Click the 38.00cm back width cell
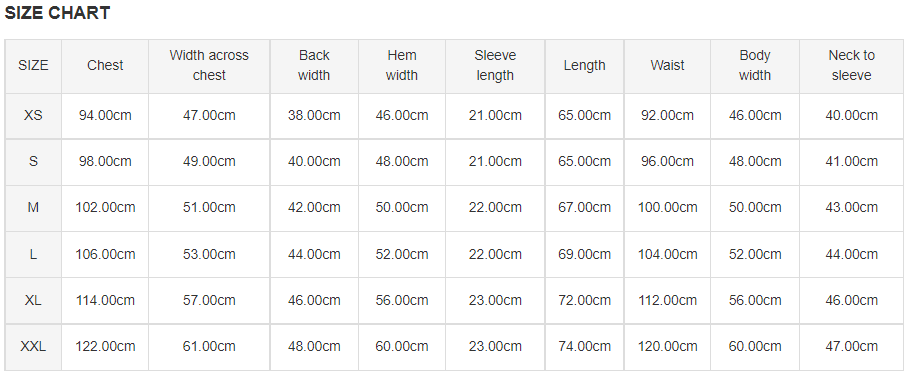 (x=314, y=115)
